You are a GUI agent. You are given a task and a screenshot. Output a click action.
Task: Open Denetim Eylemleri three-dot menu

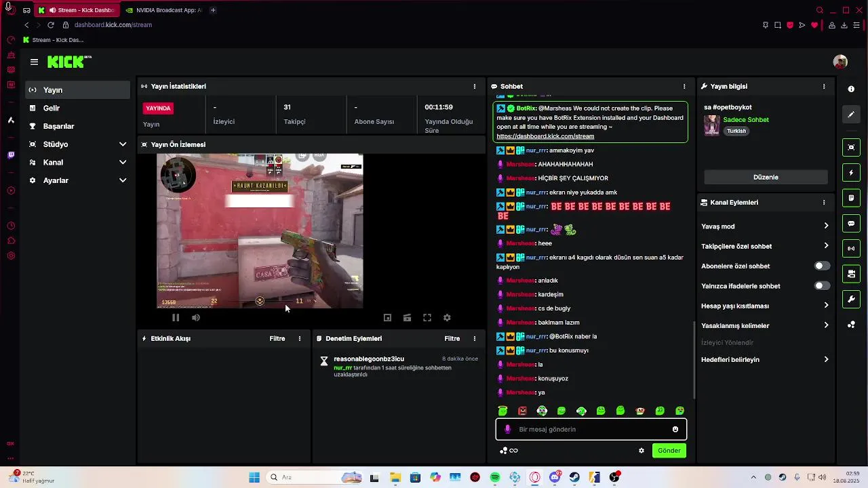point(475,338)
